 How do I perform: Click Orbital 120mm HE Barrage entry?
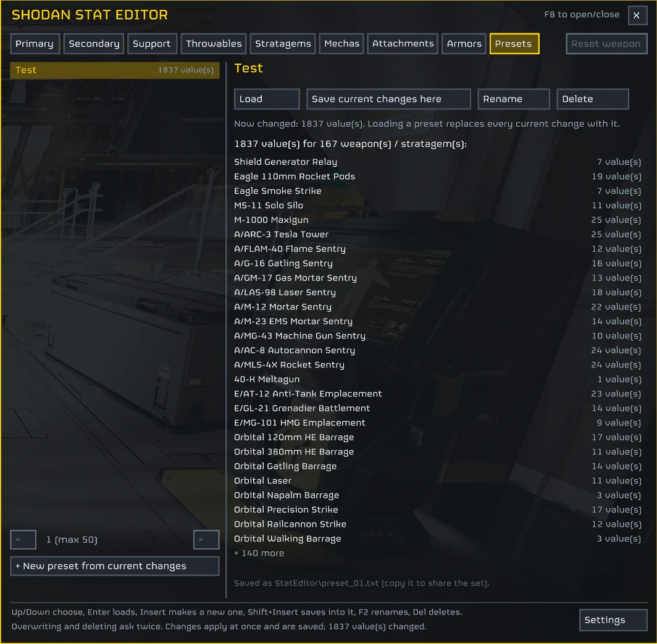tap(437, 437)
